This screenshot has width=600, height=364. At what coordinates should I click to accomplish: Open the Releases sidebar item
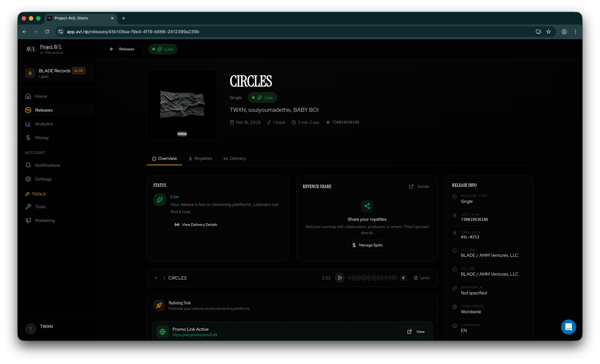pyautogui.click(x=57, y=110)
